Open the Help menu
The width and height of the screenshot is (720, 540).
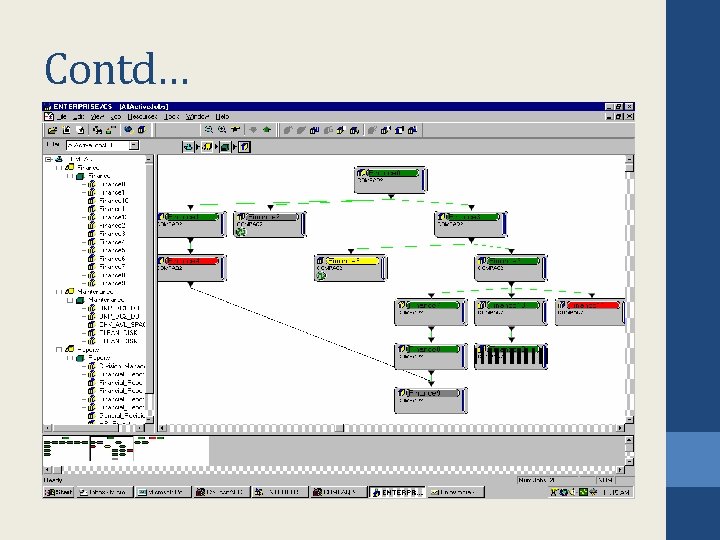coord(222,117)
